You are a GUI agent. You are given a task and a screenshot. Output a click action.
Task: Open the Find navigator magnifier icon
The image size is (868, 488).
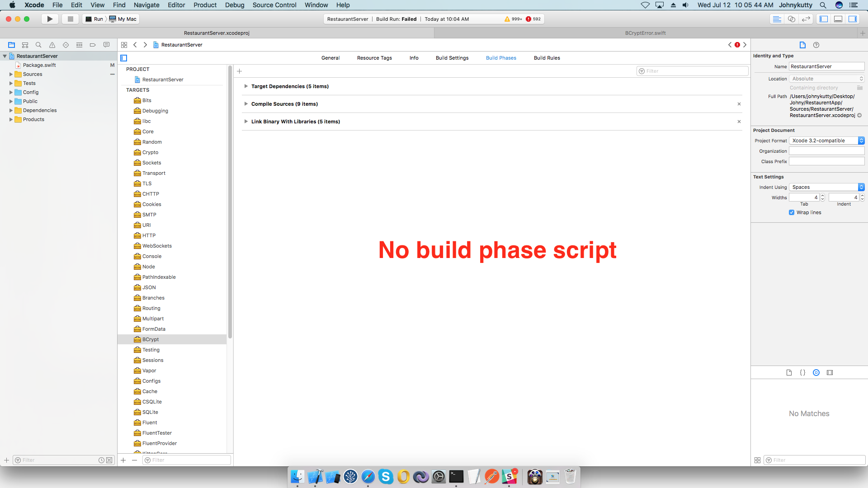38,45
